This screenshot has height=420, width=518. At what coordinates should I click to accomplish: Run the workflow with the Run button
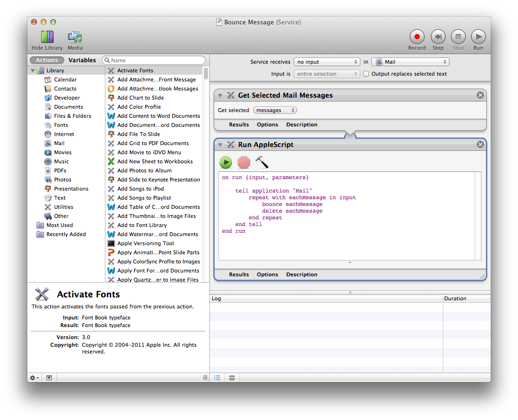coord(478,37)
